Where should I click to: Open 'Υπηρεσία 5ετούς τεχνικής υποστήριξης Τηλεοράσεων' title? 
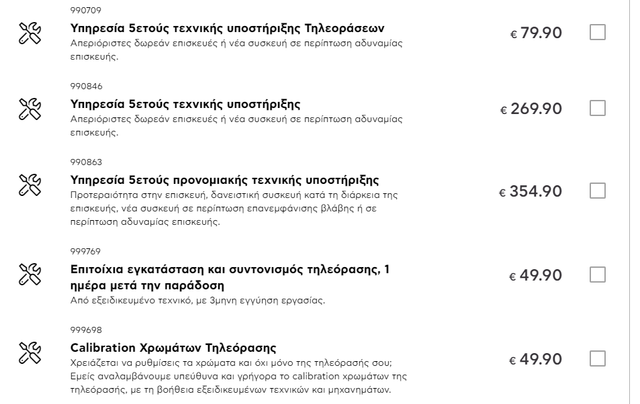coord(227,28)
